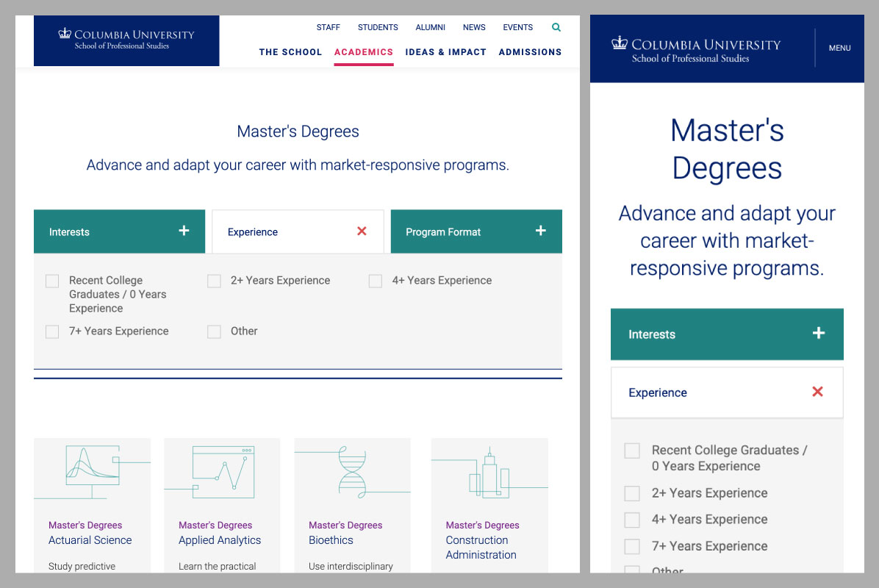This screenshot has height=588, width=879.
Task: Check 4+ Years Experience box in mobile view
Action: (632, 520)
